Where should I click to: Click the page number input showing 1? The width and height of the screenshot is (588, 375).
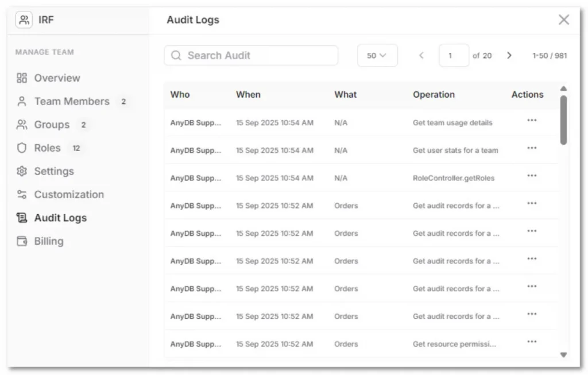point(454,55)
